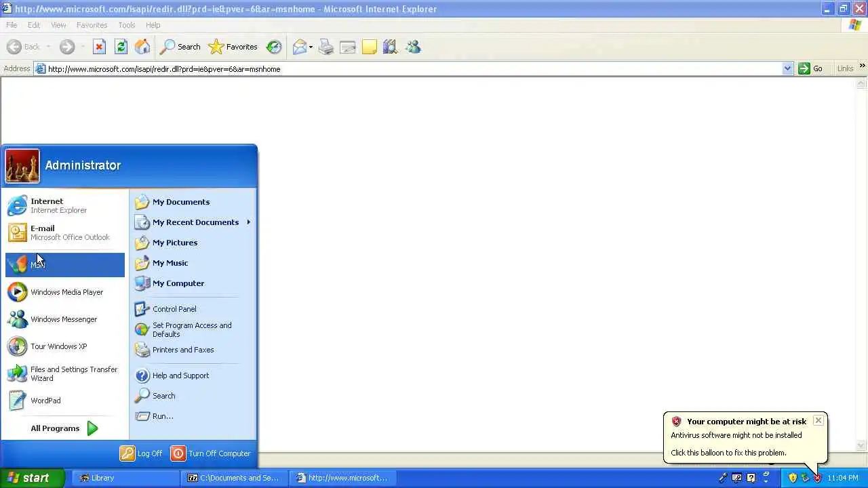Go to the Home page in IE
This screenshot has width=868, height=488.
click(x=142, y=47)
